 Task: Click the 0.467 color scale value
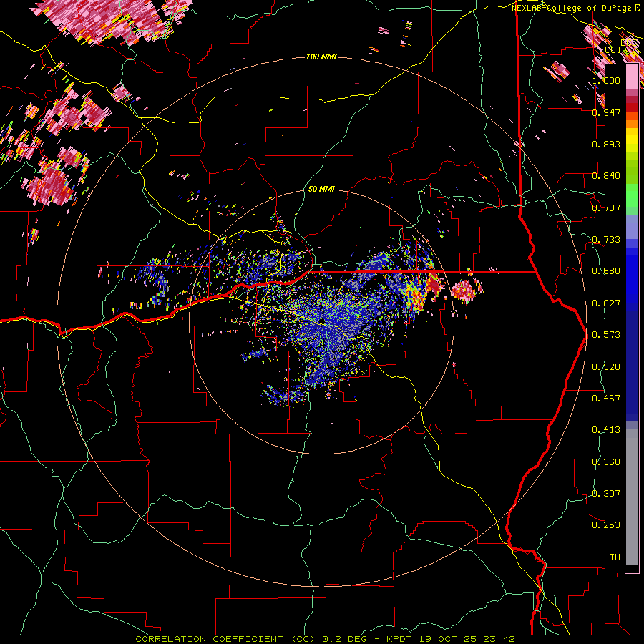[x=606, y=399]
